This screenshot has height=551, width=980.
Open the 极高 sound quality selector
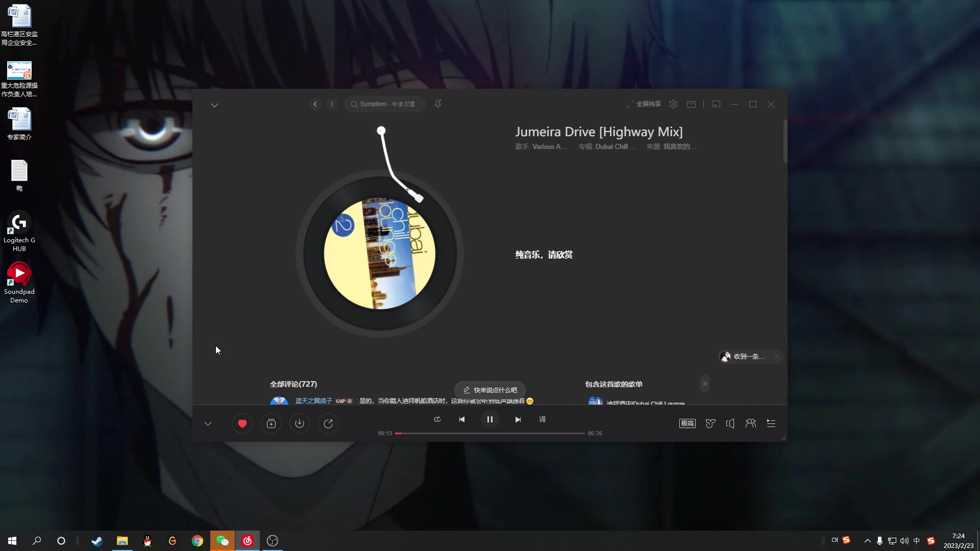[687, 423]
